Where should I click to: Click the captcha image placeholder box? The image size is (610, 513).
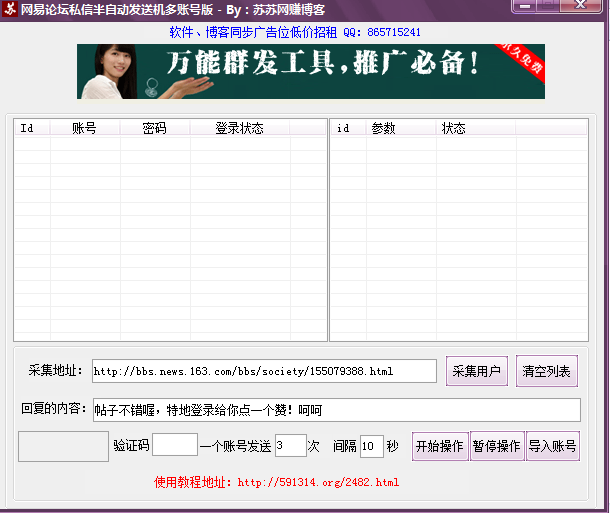pyautogui.click(x=63, y=446)
